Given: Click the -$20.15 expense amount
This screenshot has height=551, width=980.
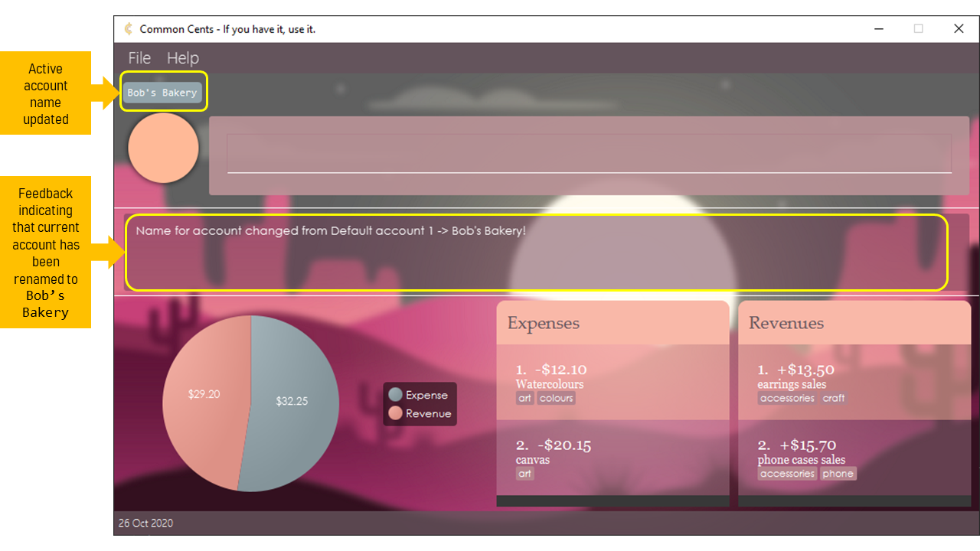Looking at the screenshot, I should [564, 445].
